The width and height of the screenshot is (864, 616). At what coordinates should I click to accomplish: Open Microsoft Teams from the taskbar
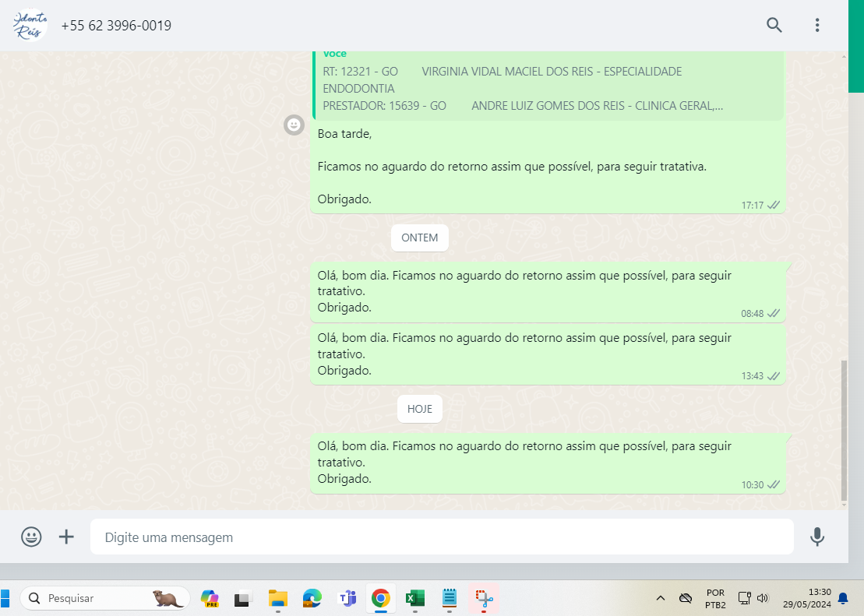click(x=347, y=598)
